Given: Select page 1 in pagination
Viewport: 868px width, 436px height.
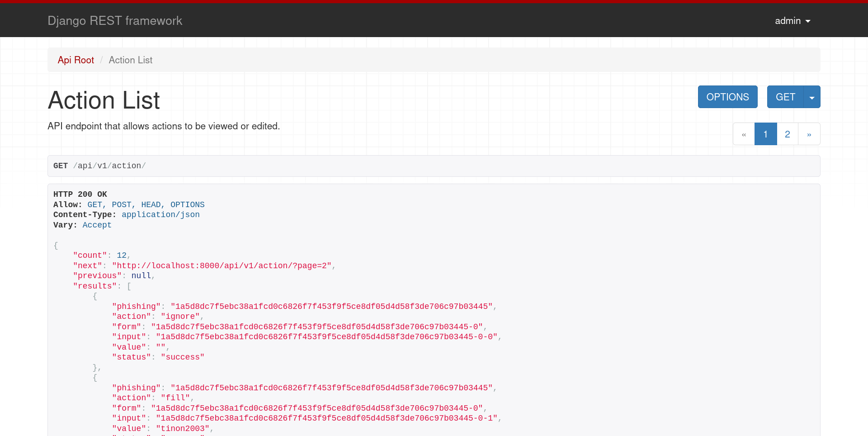Looking at the screenshot, I should pos(765,134).
